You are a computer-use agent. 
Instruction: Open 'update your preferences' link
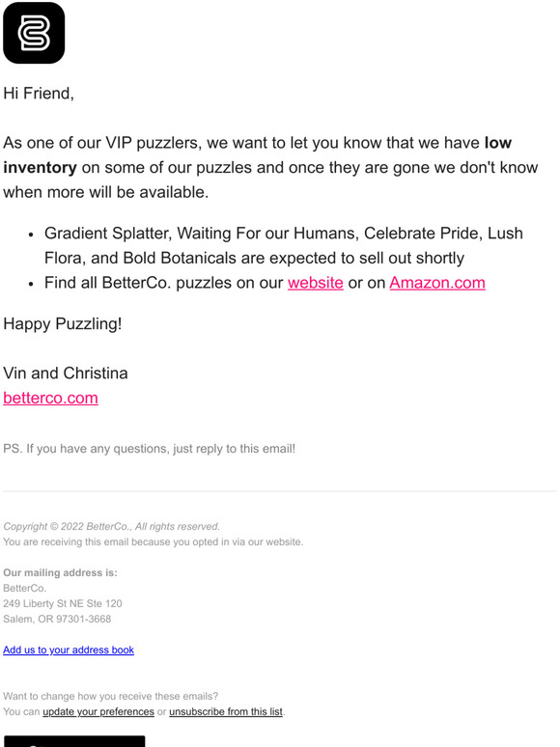pyautogui.click(x=98, y=711)
